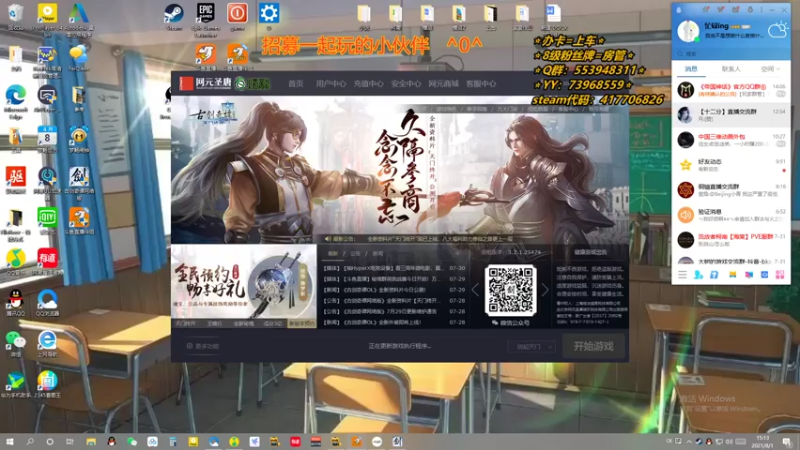This screenshot has width=800, height=450.
Task: Open the 【十二分】直播交流群 chat
Action: [731, 115]
